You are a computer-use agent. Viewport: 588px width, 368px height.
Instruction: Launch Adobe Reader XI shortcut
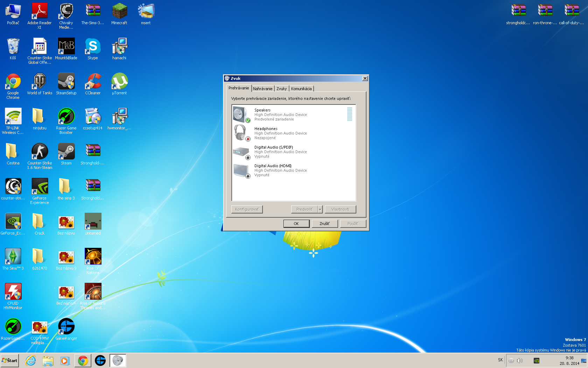click(40, 16)
